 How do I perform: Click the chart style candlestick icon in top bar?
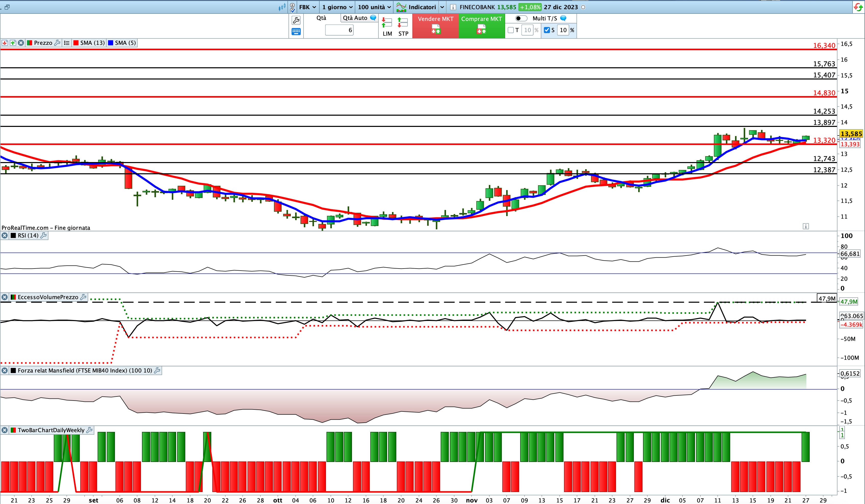pos(282,7)
